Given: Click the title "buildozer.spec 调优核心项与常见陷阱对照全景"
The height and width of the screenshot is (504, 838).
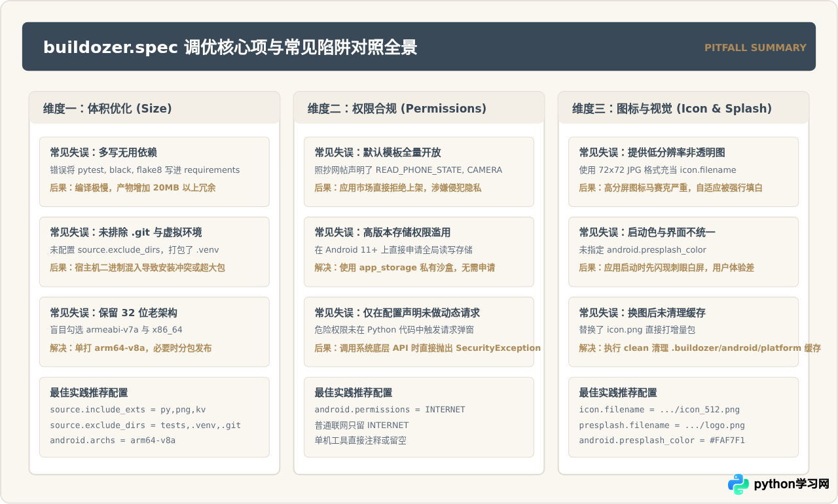Looking at the screenshot, I should [230, 47].
